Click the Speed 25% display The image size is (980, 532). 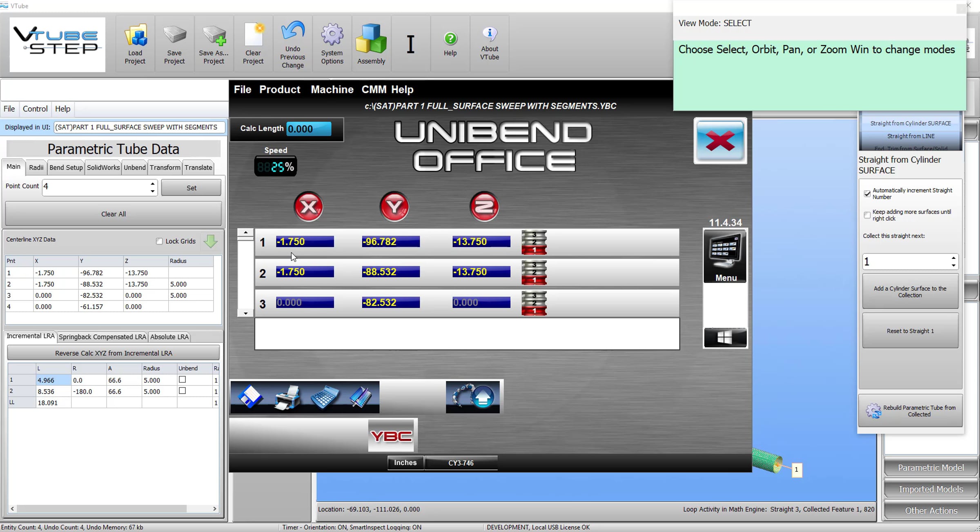tap(276, 167)
